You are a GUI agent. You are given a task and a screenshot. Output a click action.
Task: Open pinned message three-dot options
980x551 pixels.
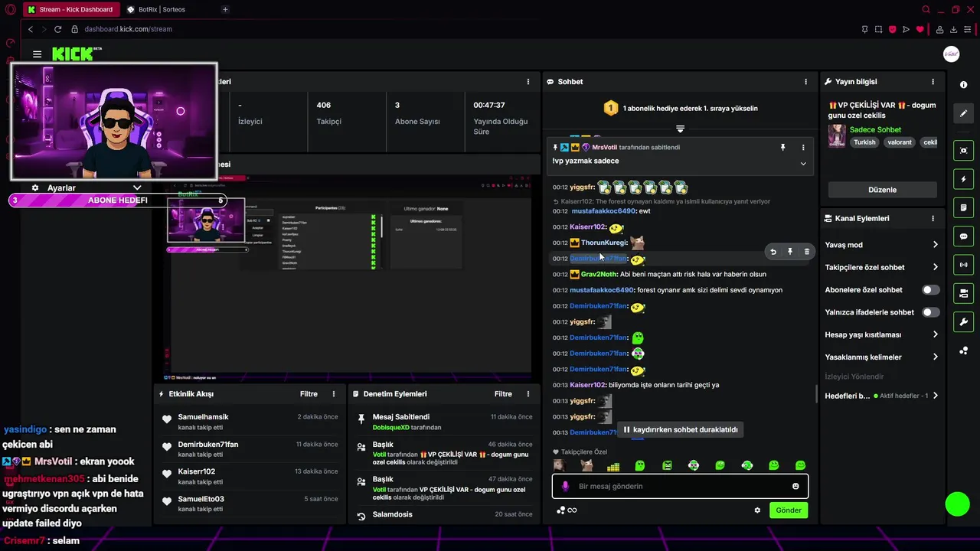tap(803, 147)
